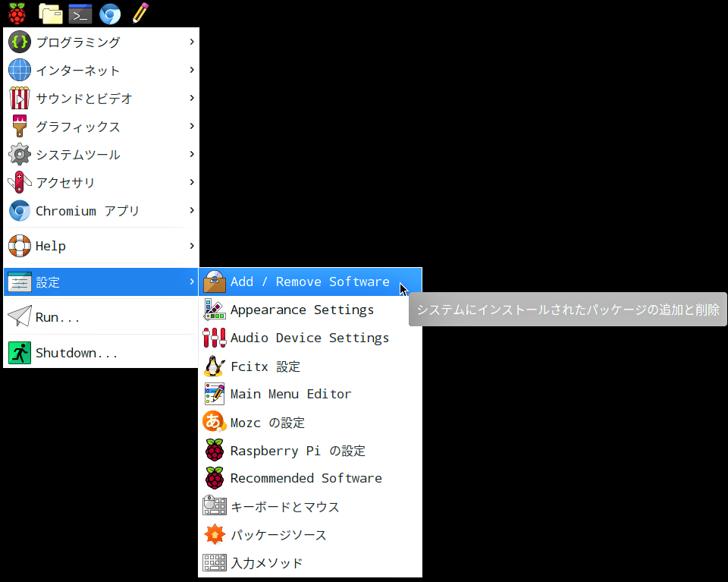This screenshot has height=582, width=728.
Task: Click the システムツール gear icon
Action: (20, 154)
